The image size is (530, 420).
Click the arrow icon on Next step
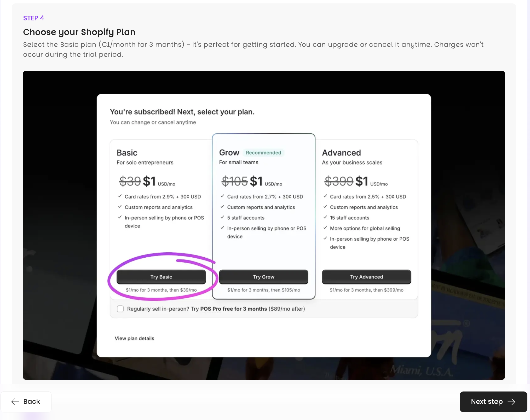pyautogui.click(x=511, y=402)
